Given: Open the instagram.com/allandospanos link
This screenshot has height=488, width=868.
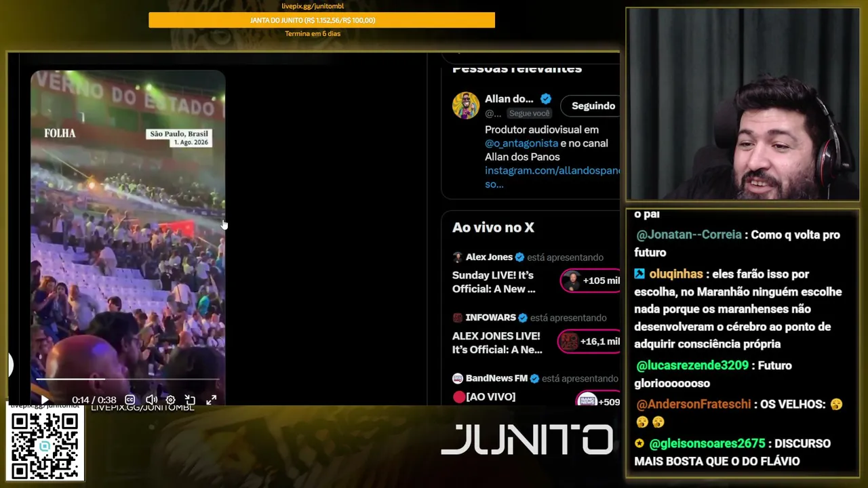Looking at the screenshot, I should [552, 177].
